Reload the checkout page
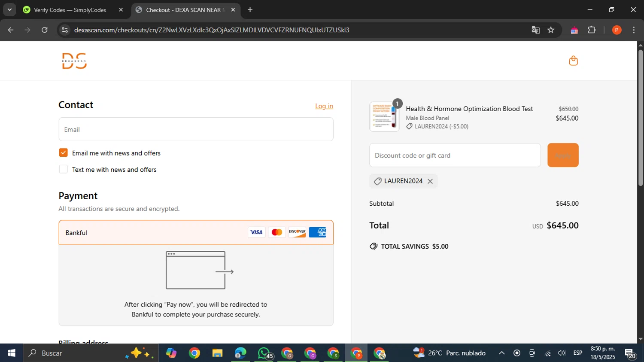This screenshot has width=644, height=362. click(x=45, y=30)
